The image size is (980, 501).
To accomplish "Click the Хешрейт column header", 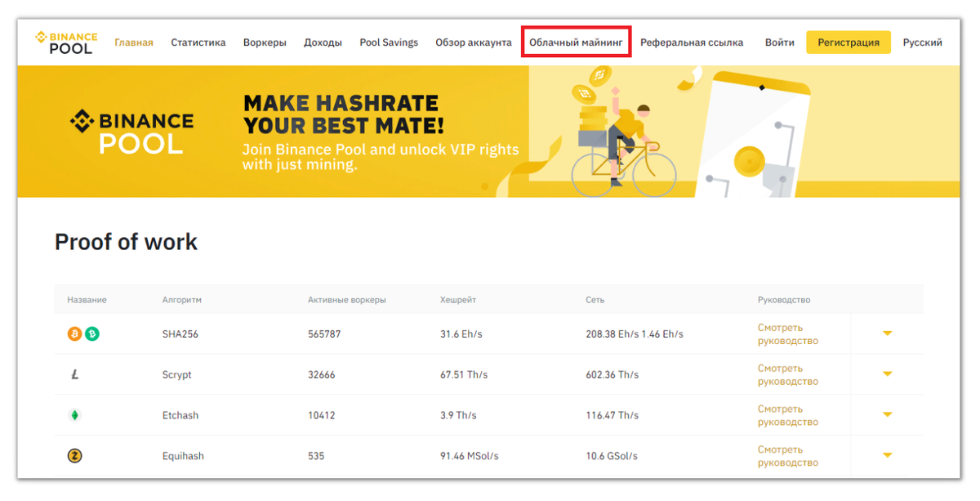I will pyautogui.click(x=458, y=300).
